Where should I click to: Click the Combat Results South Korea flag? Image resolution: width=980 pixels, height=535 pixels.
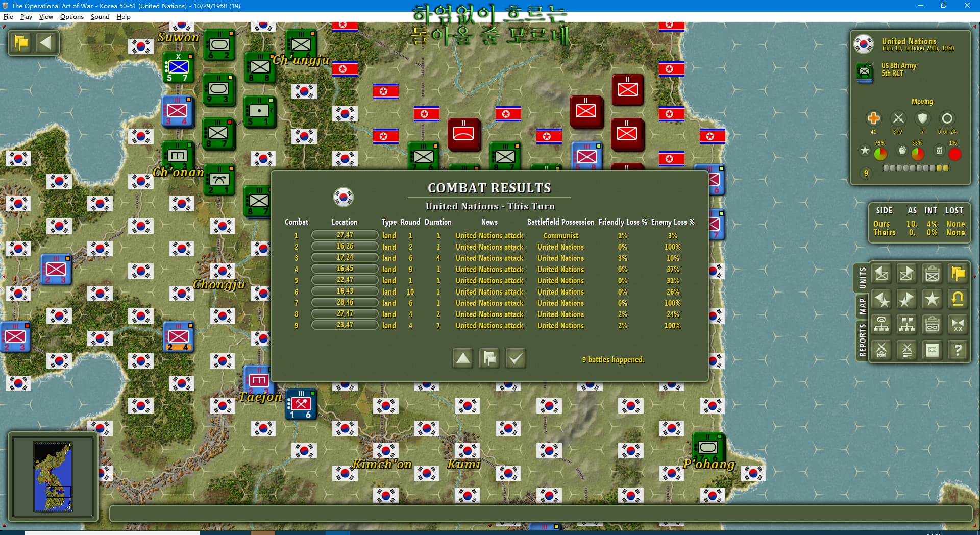[344, 197]
